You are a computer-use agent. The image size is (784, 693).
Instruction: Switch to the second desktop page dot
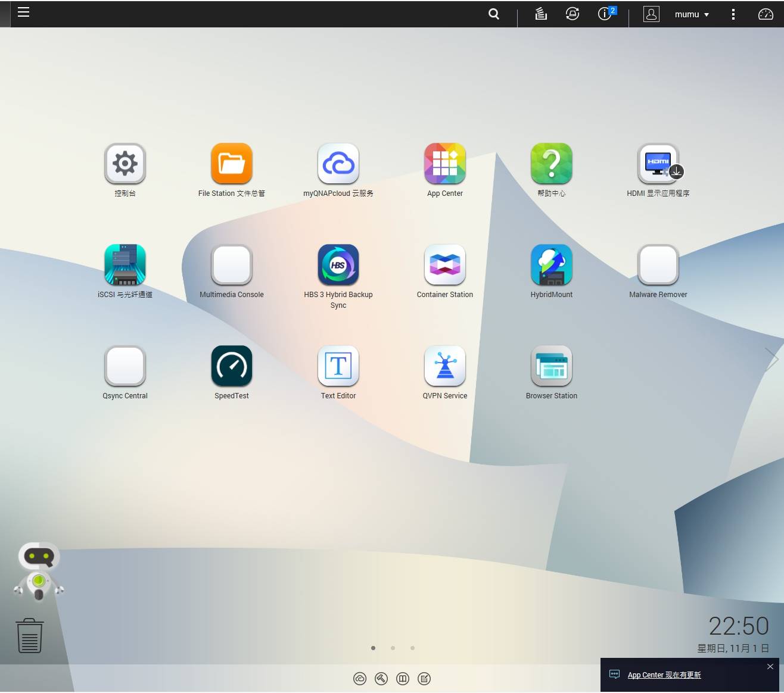click(x=393, y=648)
